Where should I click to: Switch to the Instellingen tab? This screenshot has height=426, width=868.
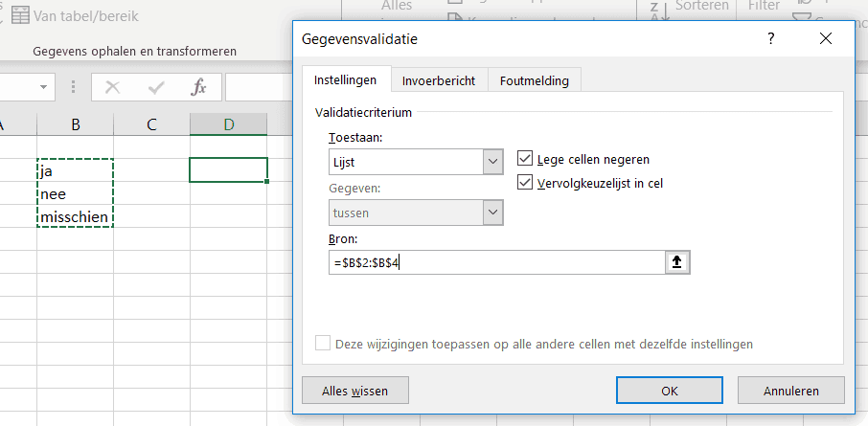(x=346, y=79)
